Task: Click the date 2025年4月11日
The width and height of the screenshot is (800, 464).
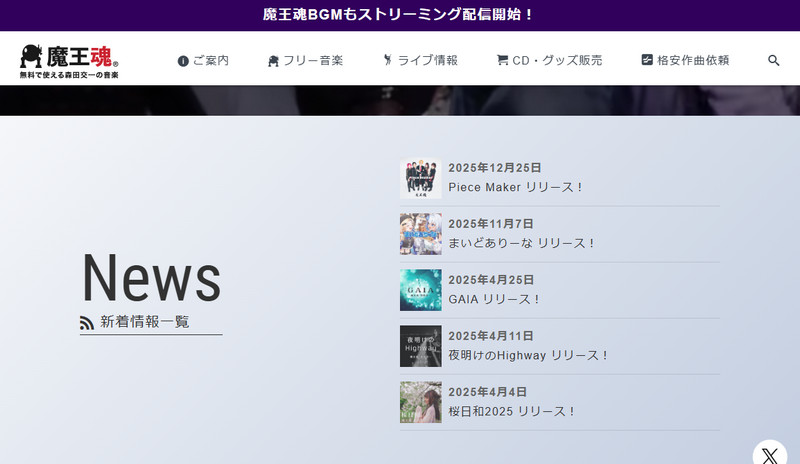Action: click(x=491, y=336)
